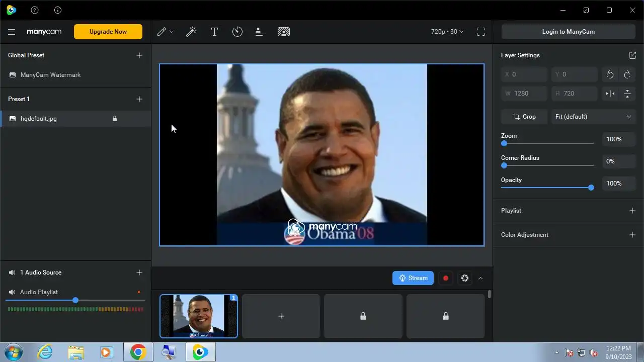
Task: Open the timer clock tool
Action: (237, 32)
